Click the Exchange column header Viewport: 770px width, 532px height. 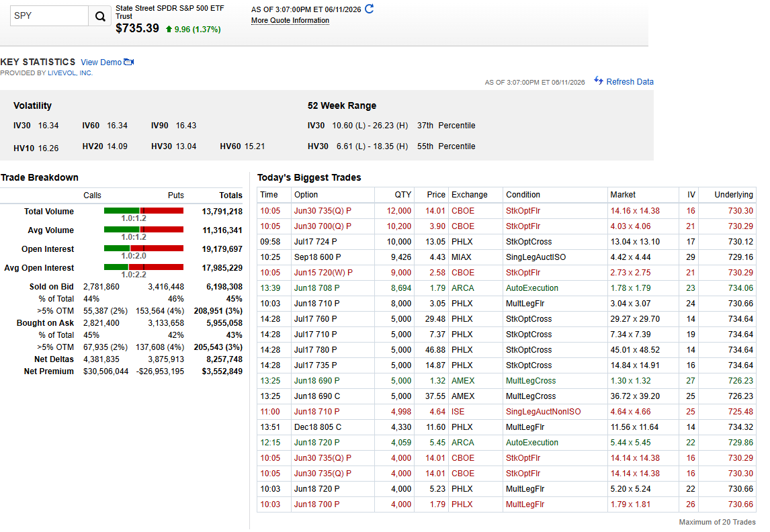(470, 195)
